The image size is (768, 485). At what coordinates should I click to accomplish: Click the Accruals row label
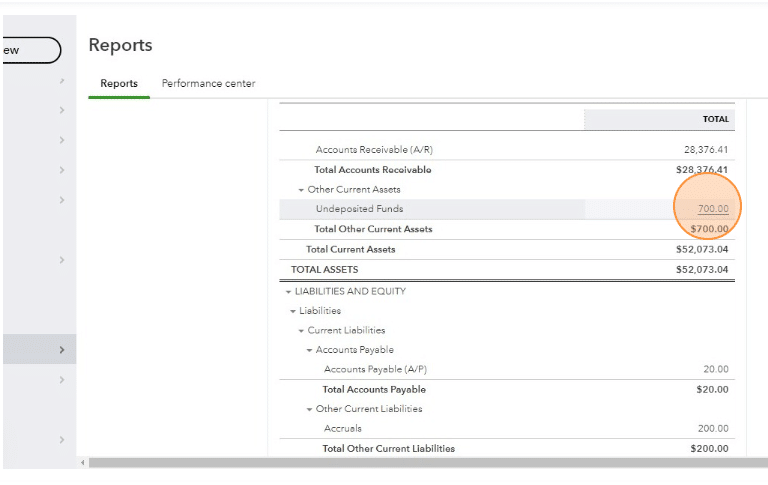pos(342,428)
